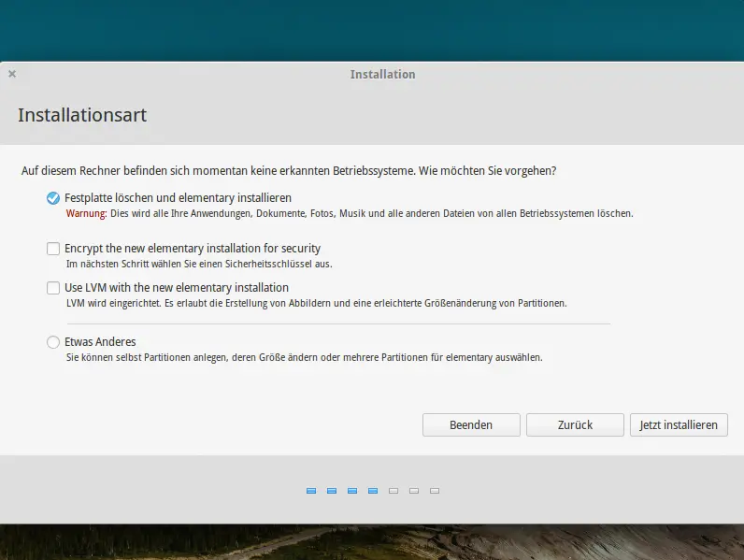Click text 'Im nächsten Schritt wählen Sie einen Sicherheitsschlüssel aus.'
This screenshot has height=560, width=744.
point(199,265)
